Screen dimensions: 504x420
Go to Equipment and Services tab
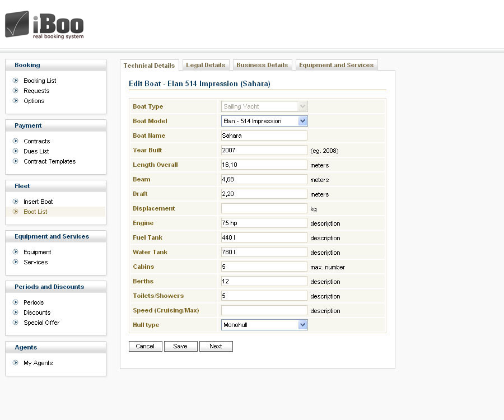coord(336,66)
